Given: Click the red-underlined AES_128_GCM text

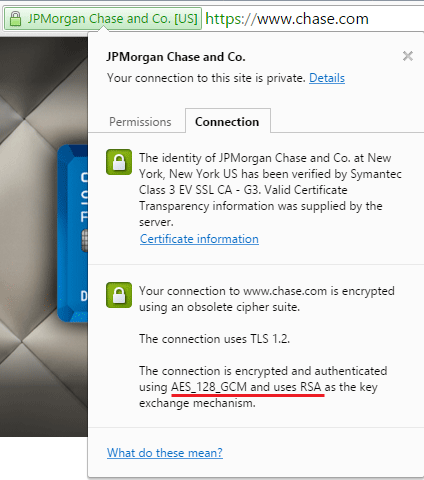Looking at the screenshot, I should tap(209, 387).
